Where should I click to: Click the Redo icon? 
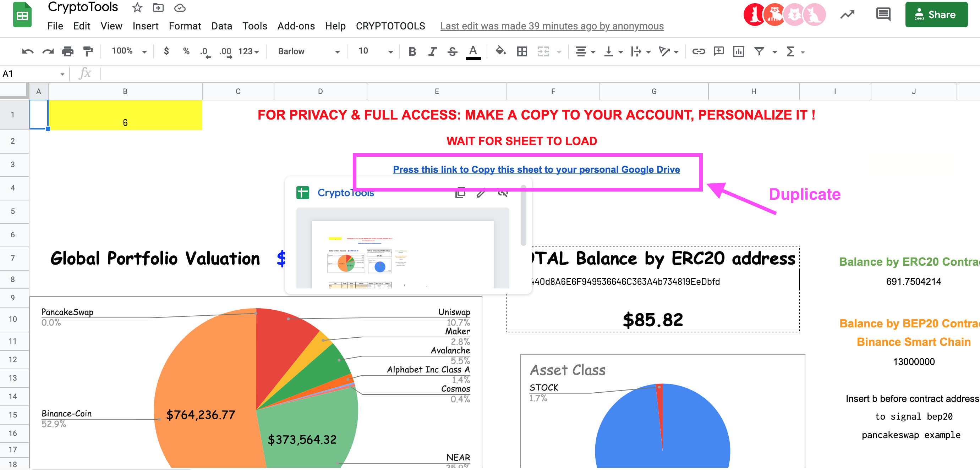(x=48, y=51)
